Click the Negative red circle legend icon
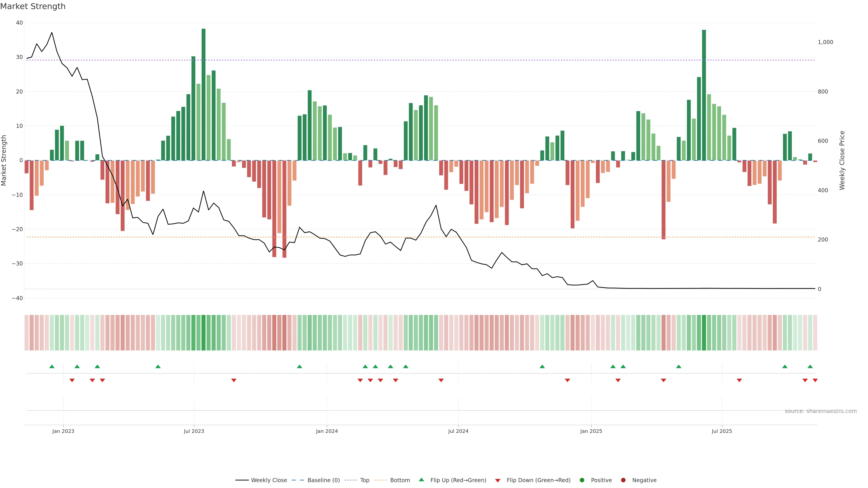The image size is (868, 488). tap(623, 480)
